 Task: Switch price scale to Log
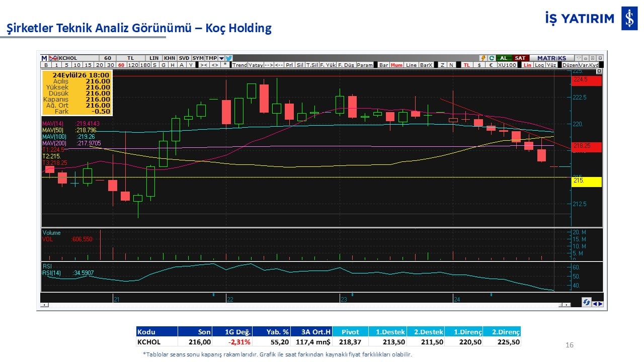point(539,65)
